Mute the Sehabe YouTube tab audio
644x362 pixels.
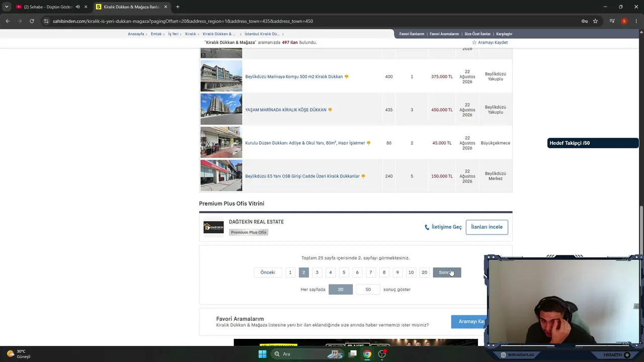tap(77, 7)
